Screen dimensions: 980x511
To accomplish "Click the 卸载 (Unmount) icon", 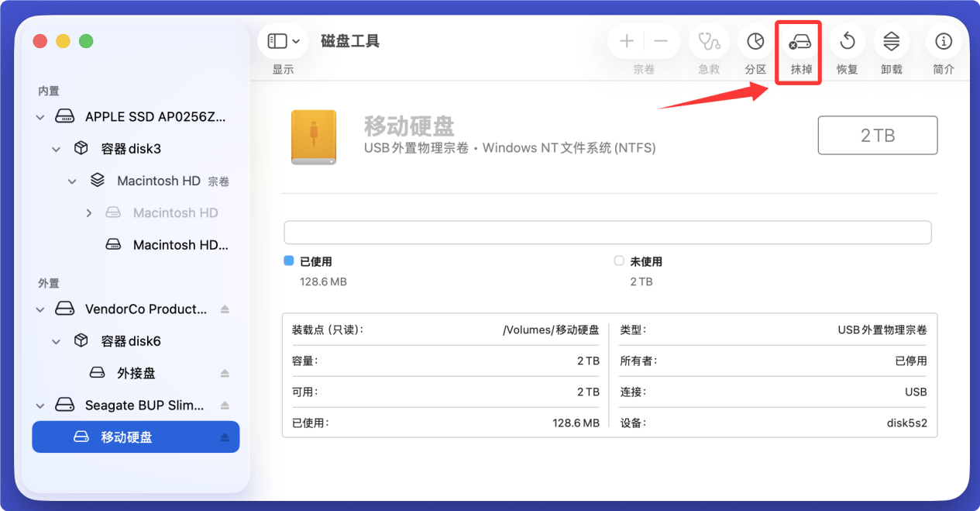I will (891, 41).
